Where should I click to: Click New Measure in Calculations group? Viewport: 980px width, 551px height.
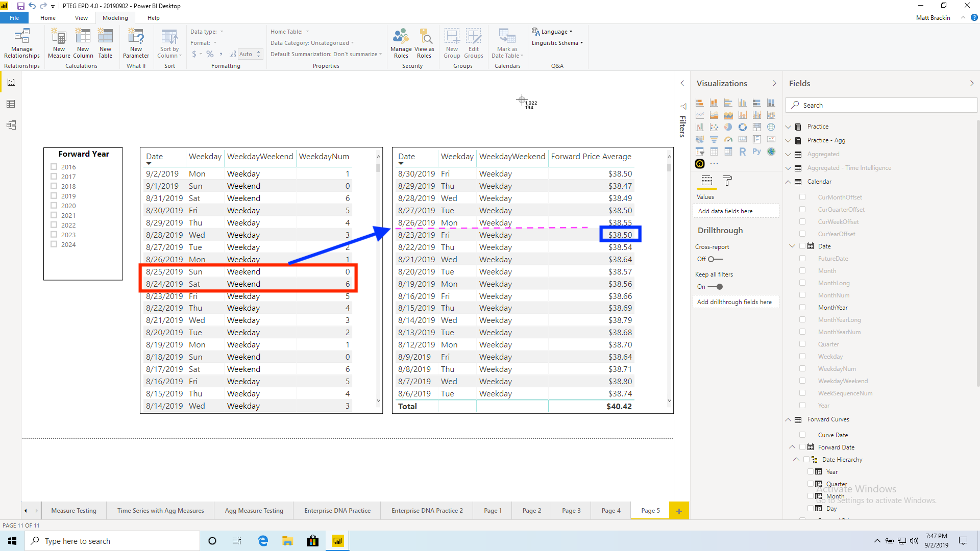click(59, 43)
